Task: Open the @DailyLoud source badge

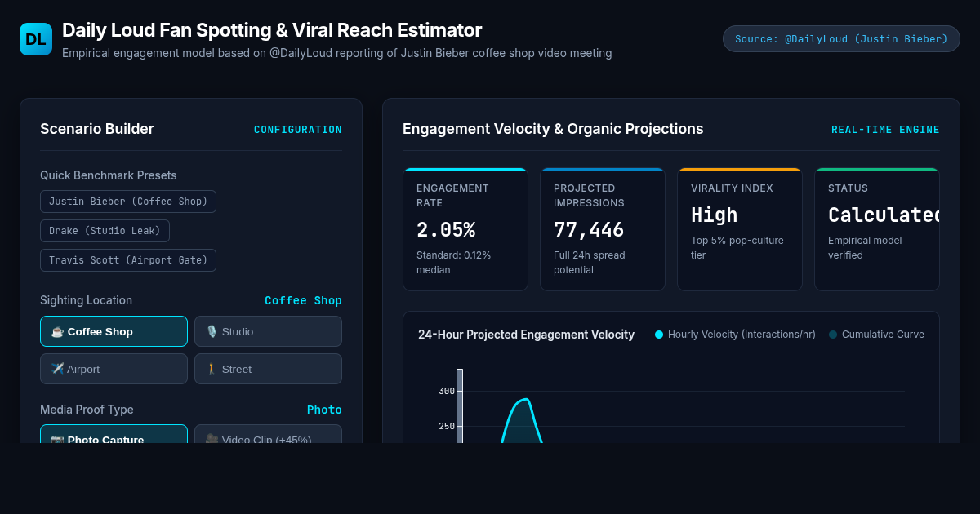Action: [x=841, y=39]
